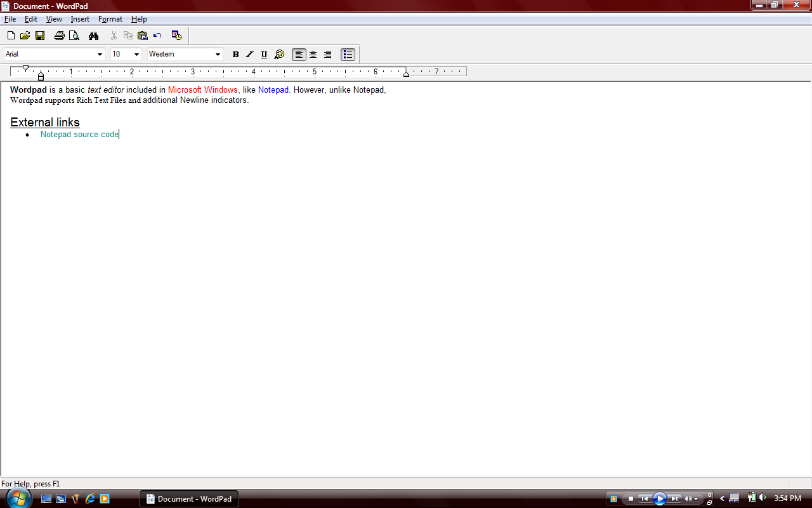Viewport: 812px width, 508px height.
Task: Toggle Bold formatting
Action: (235, 55)
